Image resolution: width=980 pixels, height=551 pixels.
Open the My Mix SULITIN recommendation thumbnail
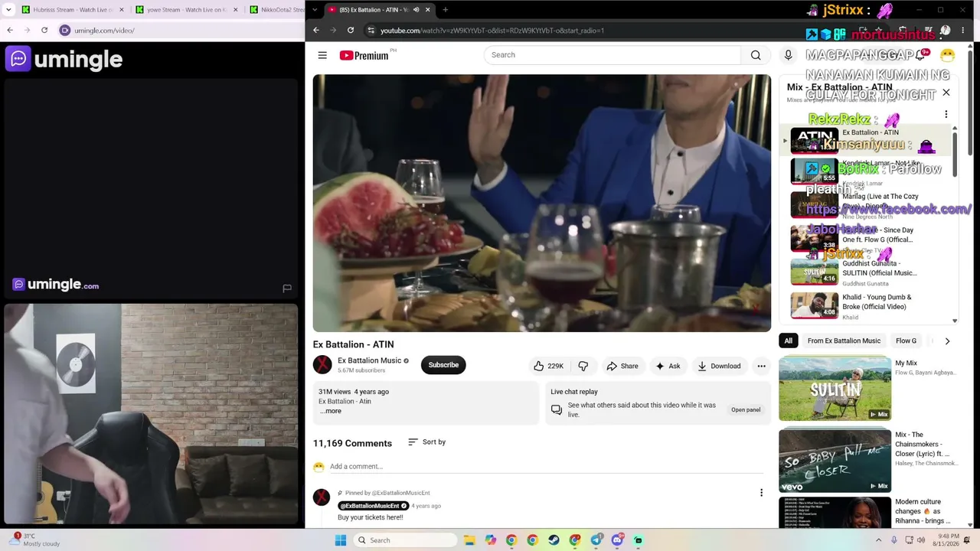tap(835, 389)
